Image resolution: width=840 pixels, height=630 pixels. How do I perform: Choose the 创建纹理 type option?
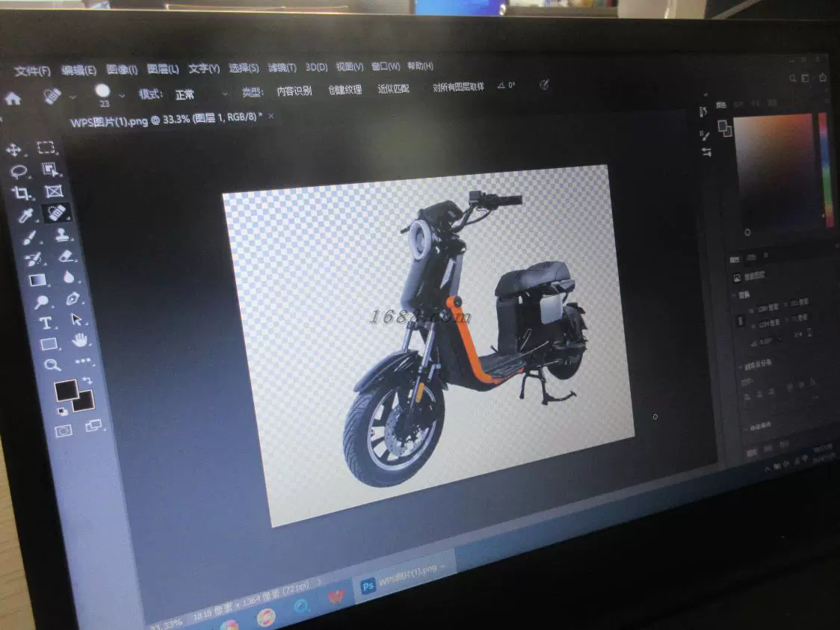click(x=345, y=90)
